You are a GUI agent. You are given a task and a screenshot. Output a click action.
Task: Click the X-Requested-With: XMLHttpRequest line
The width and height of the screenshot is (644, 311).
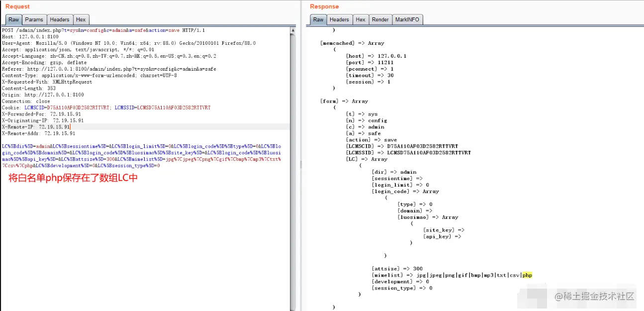[x=47, y=82]
